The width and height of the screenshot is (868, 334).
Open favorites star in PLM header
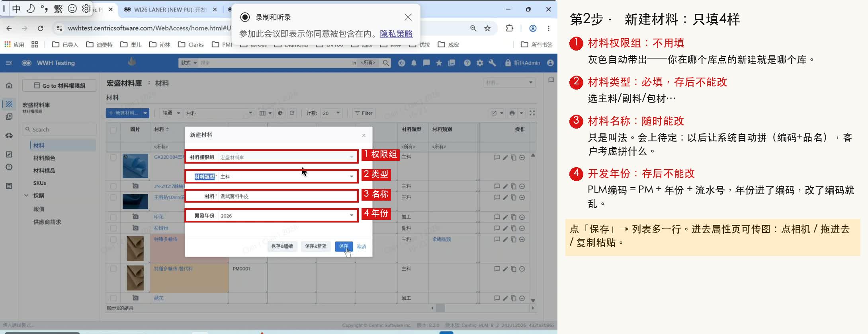coord(439,63)
